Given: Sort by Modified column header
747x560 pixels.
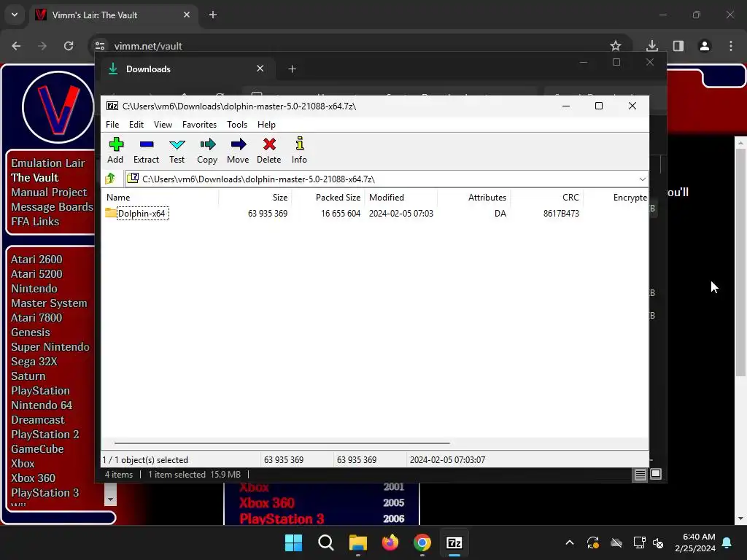Looking at the screenshot, I should click(400, 197).
